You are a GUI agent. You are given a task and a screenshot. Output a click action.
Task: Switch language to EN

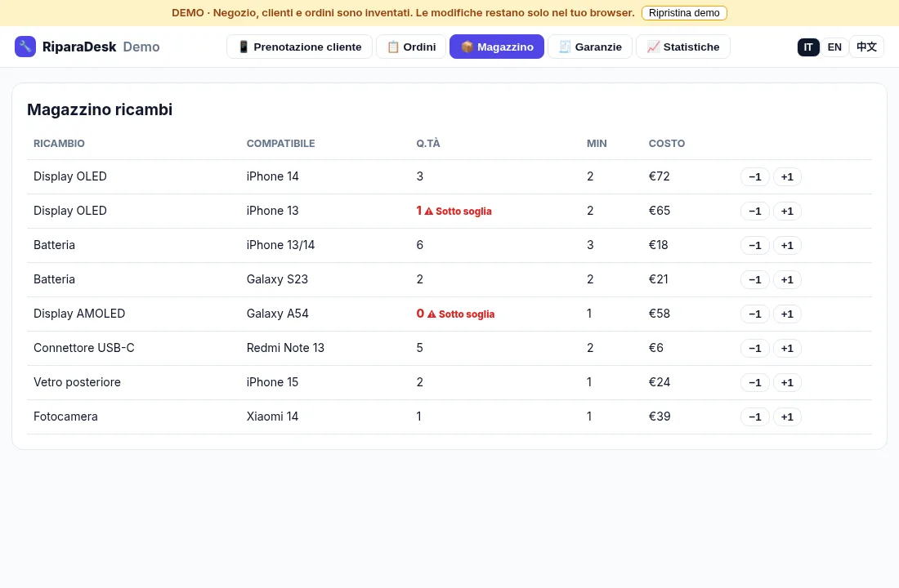(834, 47)
